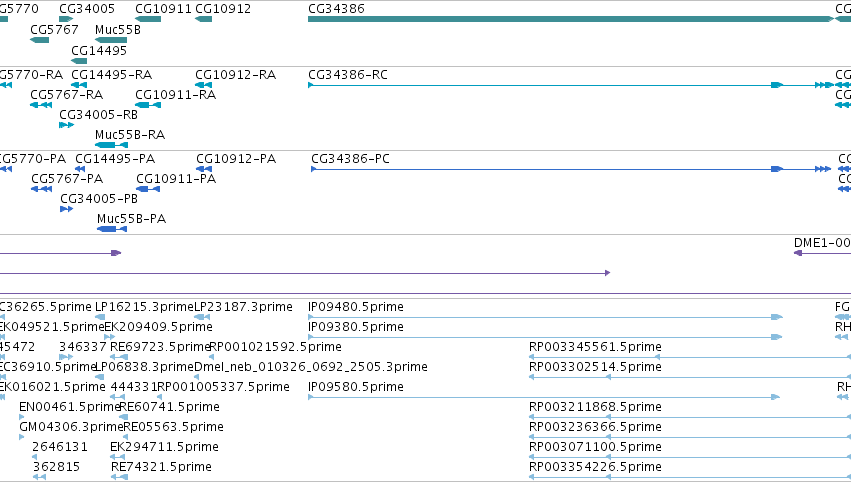
Task: Click the RP001005337.5prime EST label
Action: click(223, 386)
